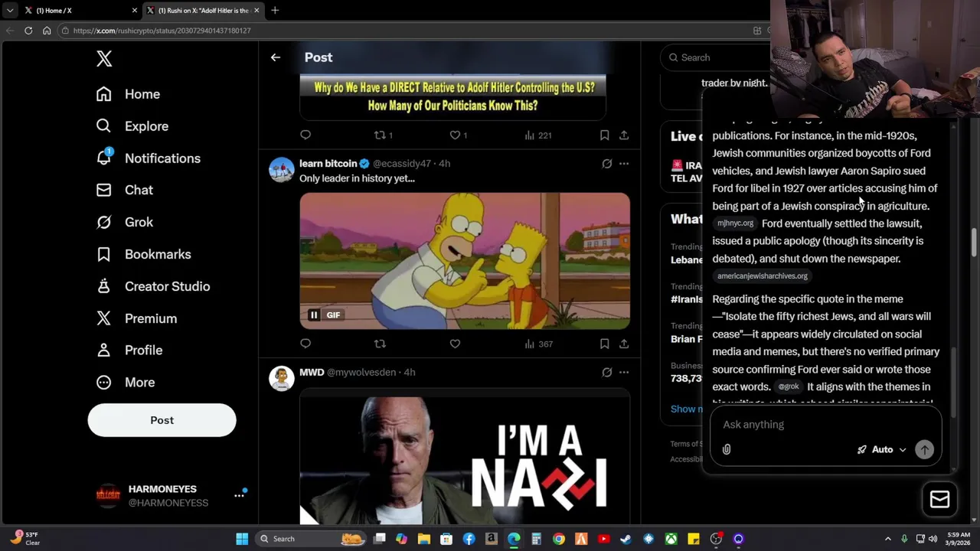980x551 pixels.
Task: Open Bookmarks in the sidebar
Action: click(x=143, y=254)
